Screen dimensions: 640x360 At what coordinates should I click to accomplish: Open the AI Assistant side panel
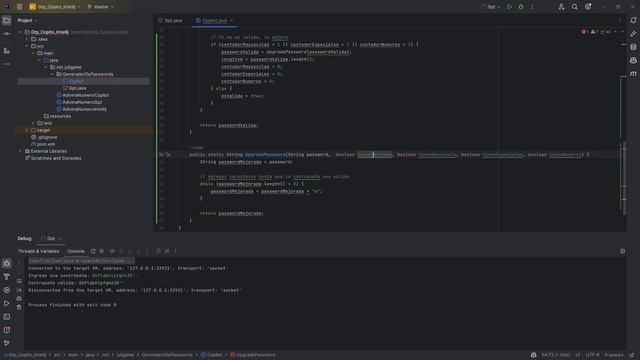pyautogui.click(x=633, y=33)
